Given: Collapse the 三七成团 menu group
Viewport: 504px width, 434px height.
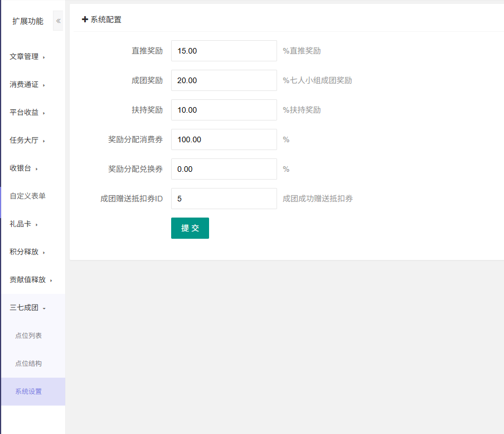Looking at the screenshot, I should point(27,307).
